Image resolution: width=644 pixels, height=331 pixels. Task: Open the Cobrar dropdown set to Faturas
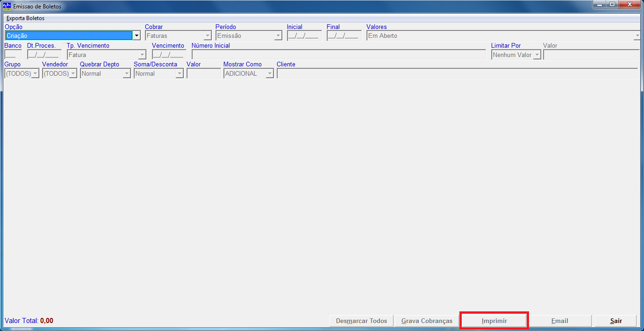click(178, 36)
